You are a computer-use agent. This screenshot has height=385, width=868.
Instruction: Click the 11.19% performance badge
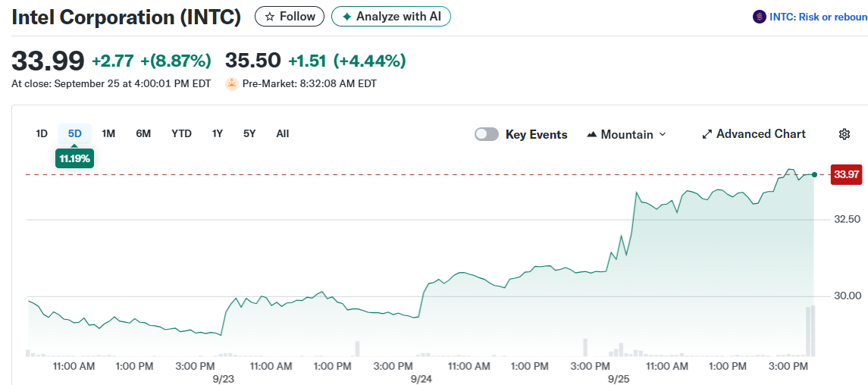[x=75, y=158]
